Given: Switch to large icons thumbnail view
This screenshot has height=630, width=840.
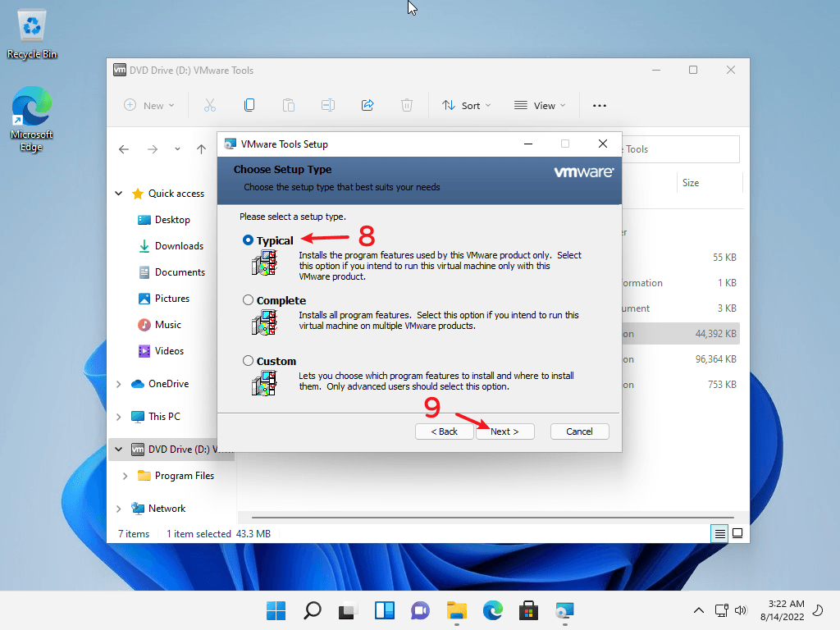Looking at the screenshot, I should click(737, 533).
